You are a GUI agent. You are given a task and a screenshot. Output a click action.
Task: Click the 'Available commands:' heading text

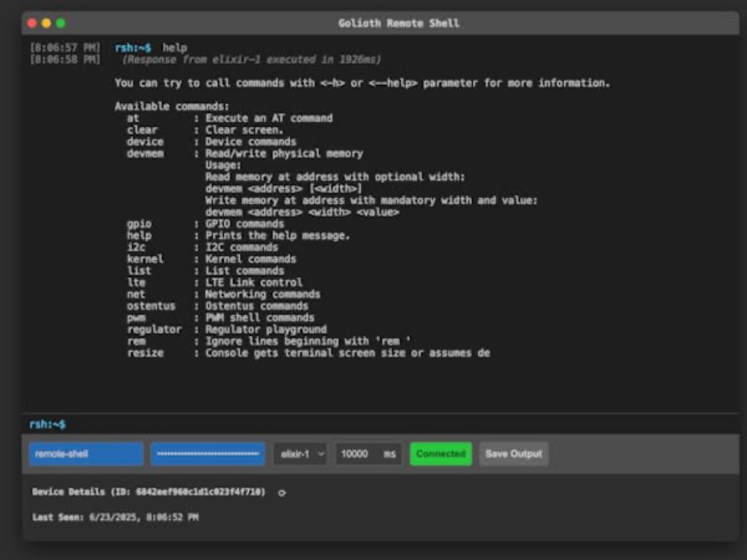pos(172,106)
